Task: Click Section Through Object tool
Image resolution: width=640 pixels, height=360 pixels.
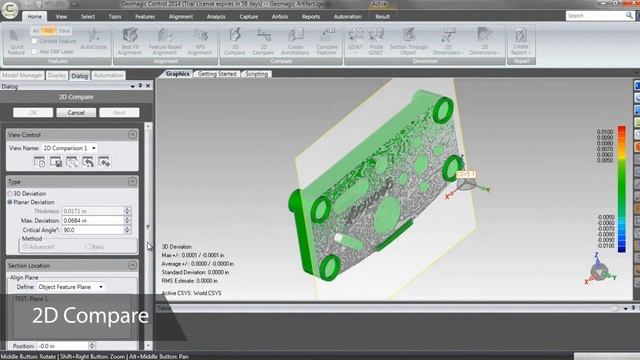Action: (408, 42)
